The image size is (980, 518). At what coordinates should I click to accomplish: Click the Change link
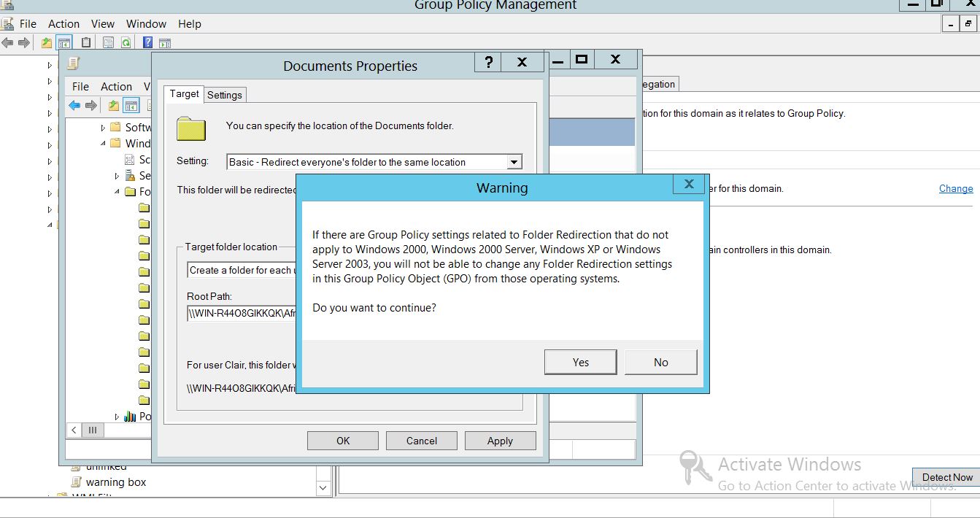(955, 188)
